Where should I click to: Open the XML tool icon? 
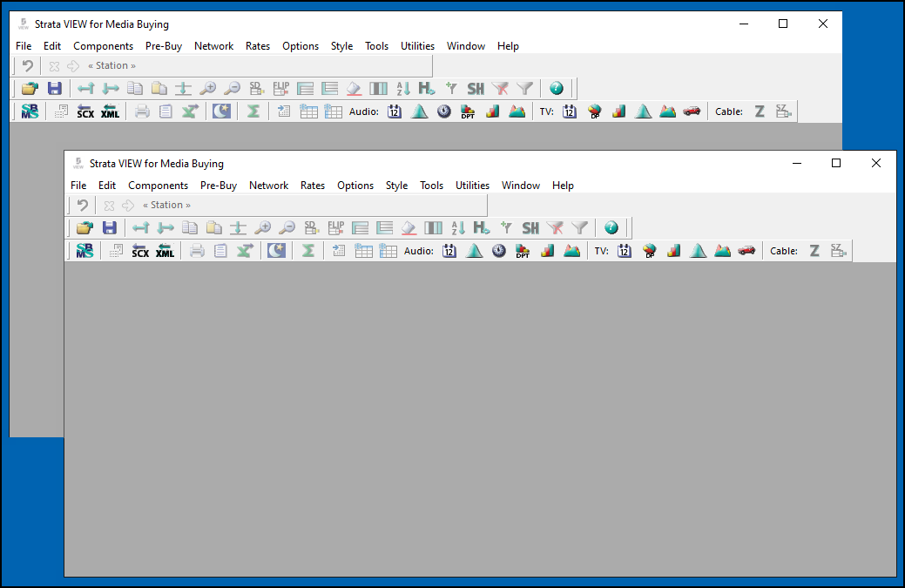click(165, 251)
